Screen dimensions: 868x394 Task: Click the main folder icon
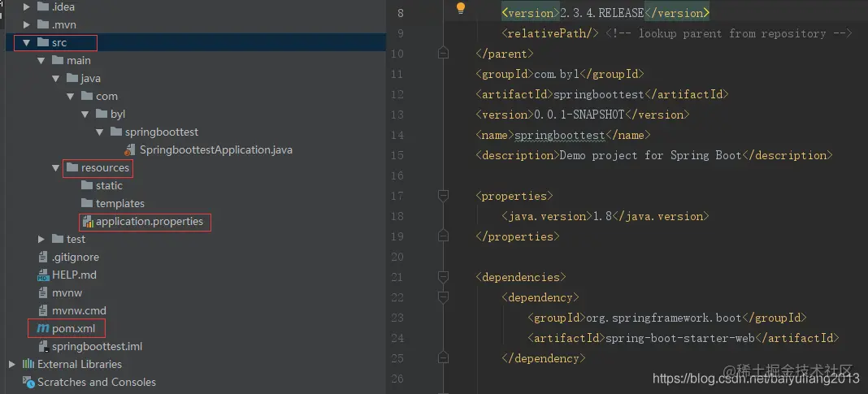coord(58,60)
